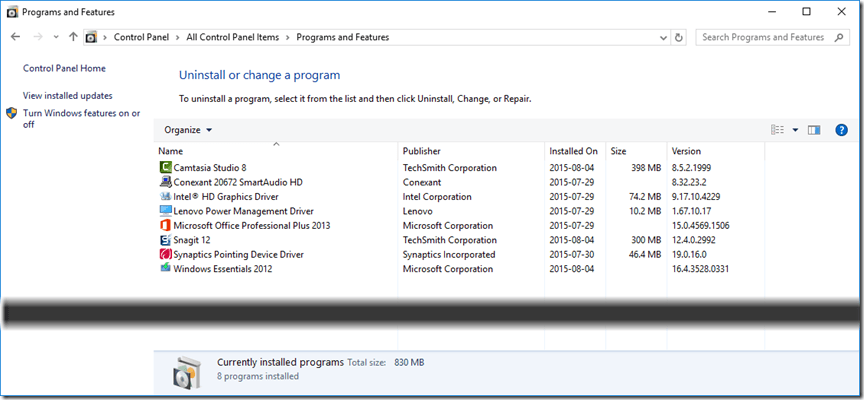The image size is (864, 400).
Task: Expand the address bar history dropdown
Action: tap(661, 38)
